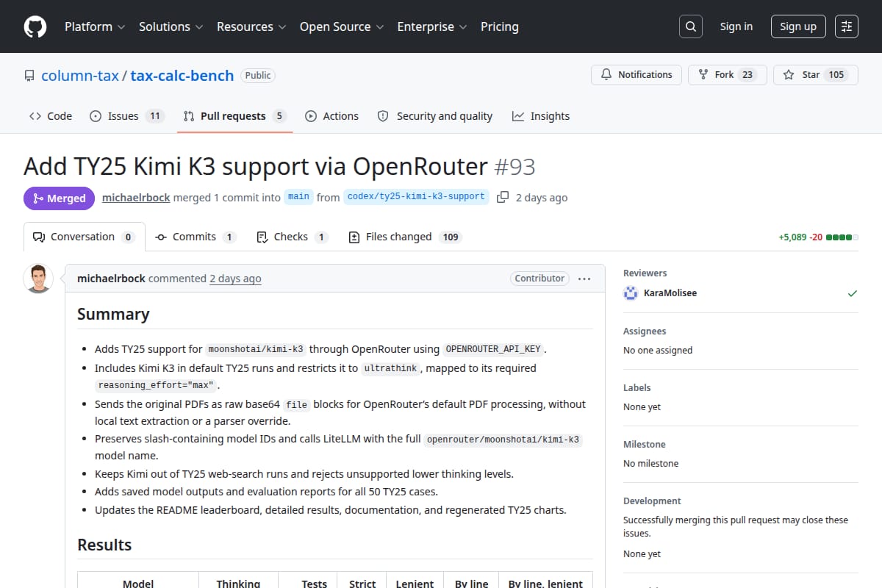Click the PR title number #93
Viewport: 882px width, 588px height.
514,167
